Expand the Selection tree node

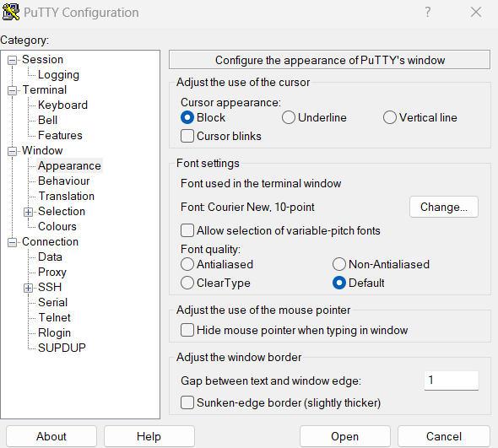pos(28,212)
